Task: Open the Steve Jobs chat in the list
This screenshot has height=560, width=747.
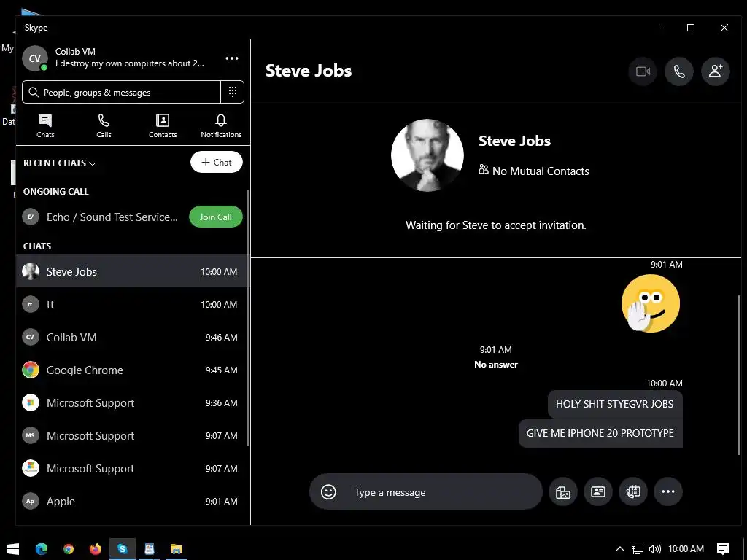Action: click(132, 271)
